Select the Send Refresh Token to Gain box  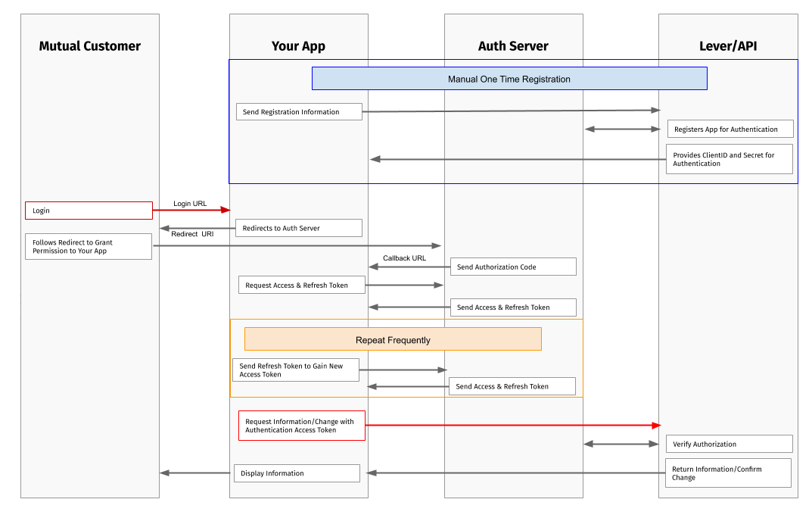(x=295, y=370)
